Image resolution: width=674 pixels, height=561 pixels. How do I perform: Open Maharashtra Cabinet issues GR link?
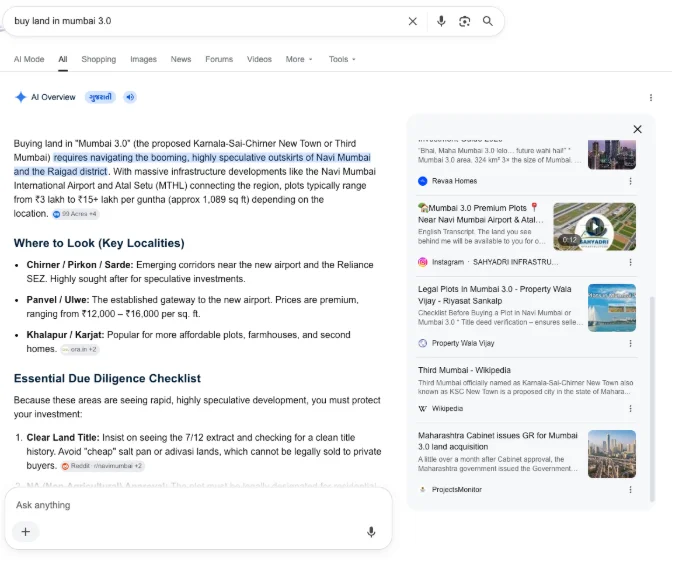[x=497, y=441]
